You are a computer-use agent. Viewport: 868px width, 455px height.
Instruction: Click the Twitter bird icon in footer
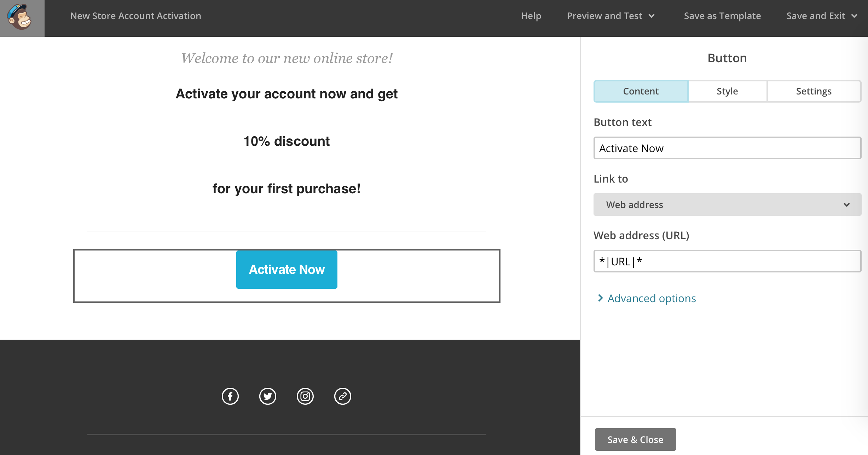tap(268, 396)
